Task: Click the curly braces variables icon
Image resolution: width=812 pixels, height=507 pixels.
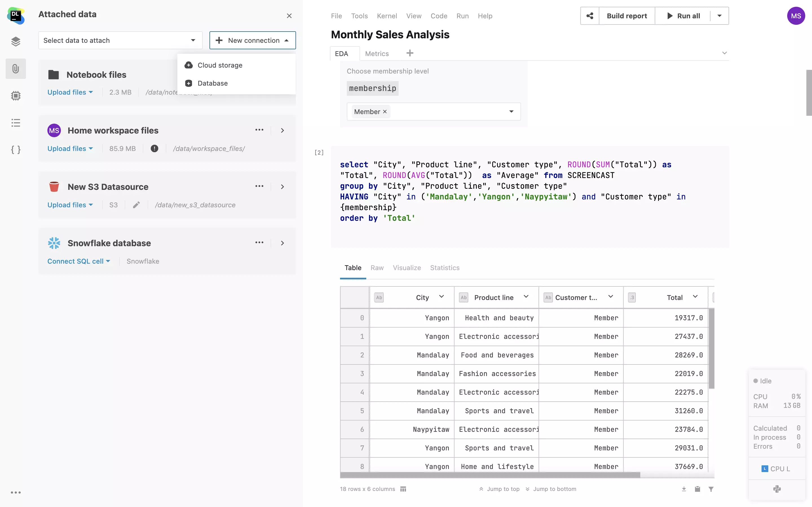Action: coord(16,150)
